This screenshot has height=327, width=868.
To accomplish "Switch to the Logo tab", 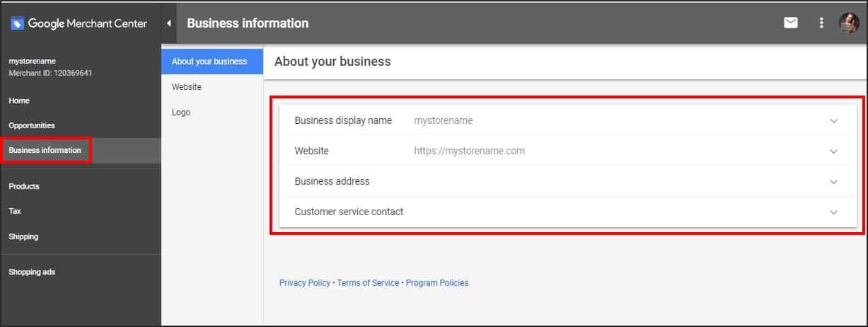I will [x=181, y=113].
